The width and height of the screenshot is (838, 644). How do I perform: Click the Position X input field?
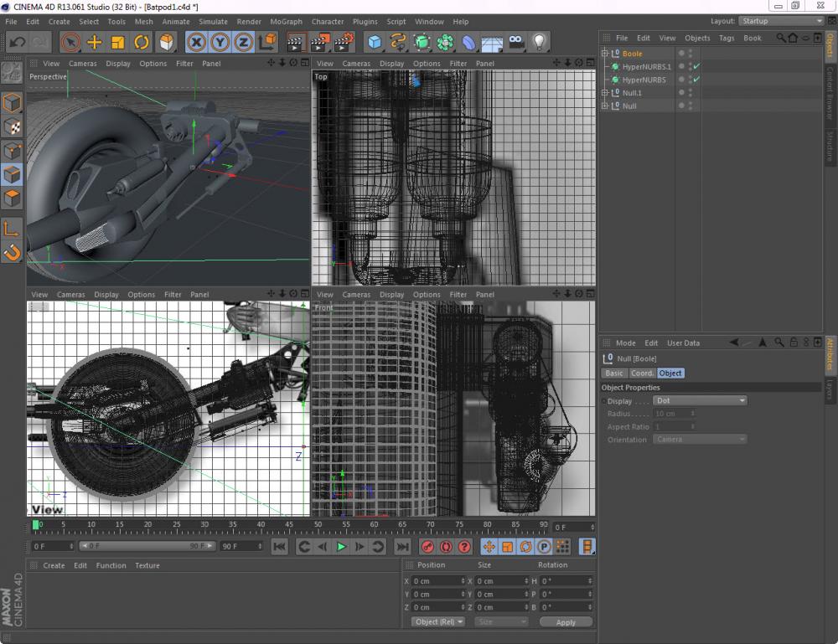pos(437,581)
